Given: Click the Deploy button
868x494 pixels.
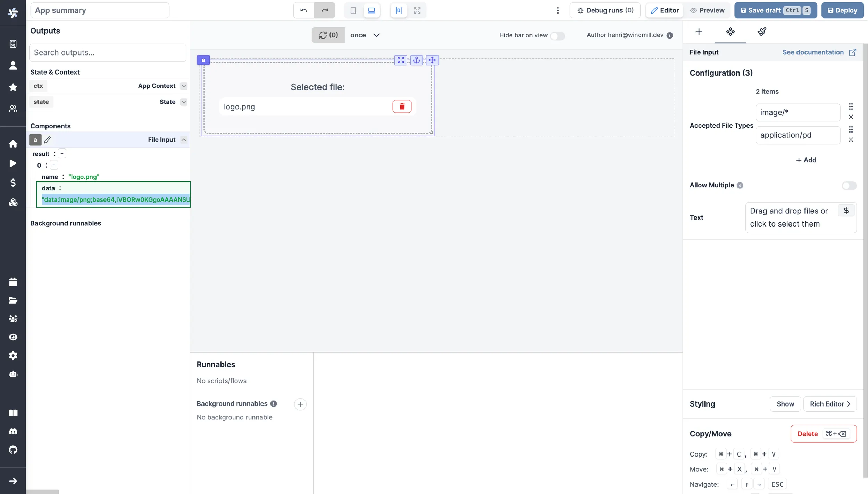Looking at the screenshot, I should [842, 10].
